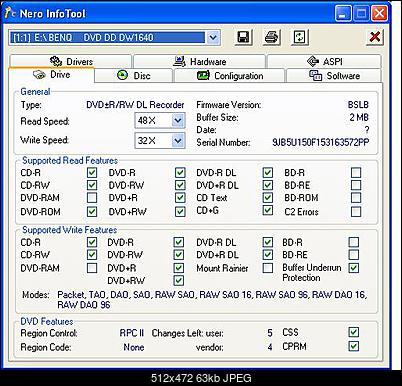Screen dimensions: 402x386
Task: Toggle the BD-ROM read checkbox
Action: point(356,198)
